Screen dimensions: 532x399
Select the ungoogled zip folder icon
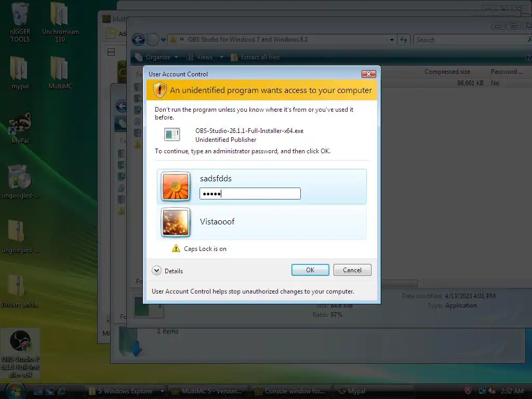tap(20, 236)
